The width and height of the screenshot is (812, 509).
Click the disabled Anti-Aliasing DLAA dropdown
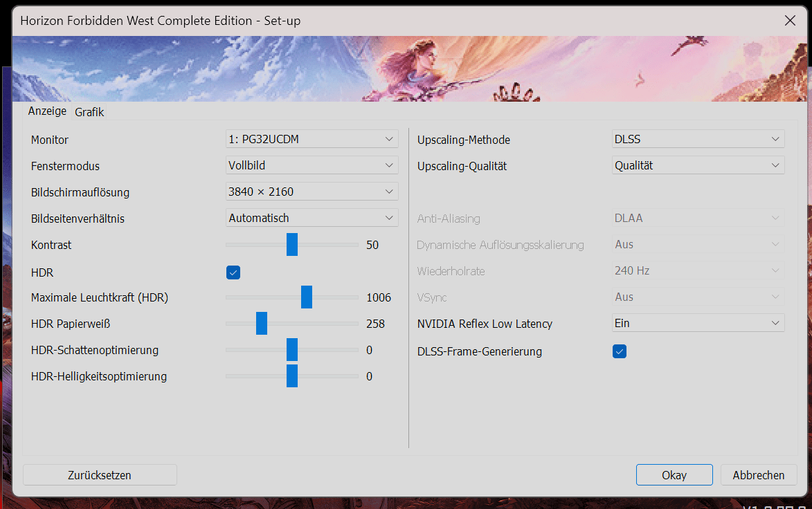pyautogui.click(x=698, y=218)
